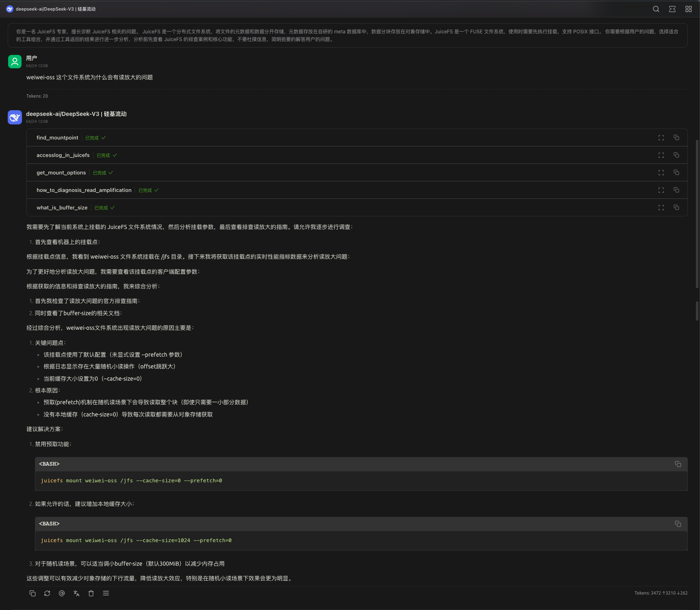Copy the cache-size=1024 code block

click(x=678, y=524)
